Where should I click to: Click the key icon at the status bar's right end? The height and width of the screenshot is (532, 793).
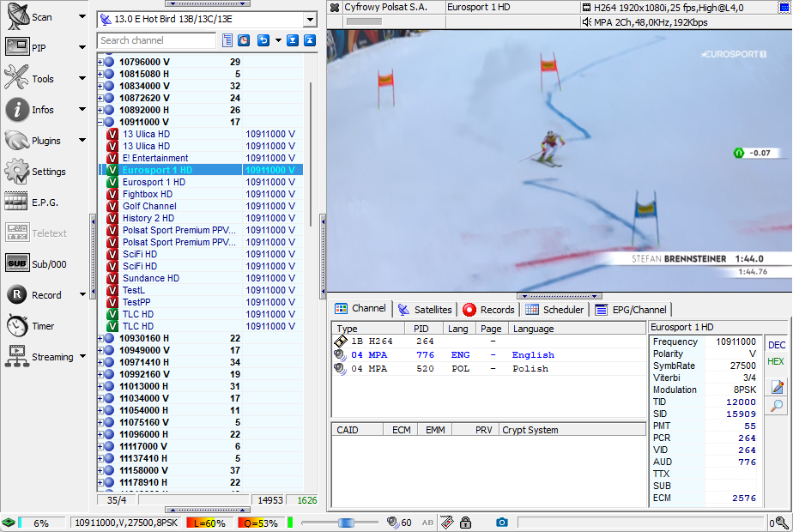click(782, 523)
